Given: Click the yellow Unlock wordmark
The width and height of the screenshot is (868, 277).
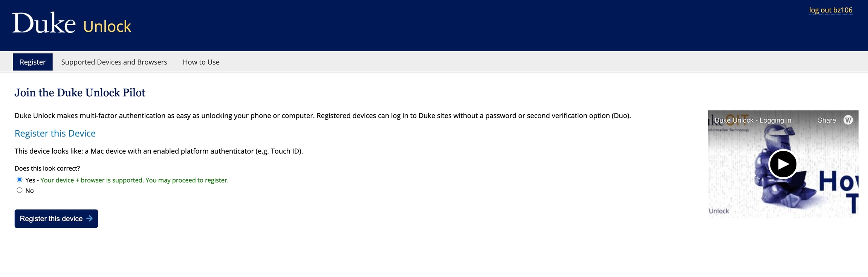Looking at the screenshot, I should click(x=107, y=27).
